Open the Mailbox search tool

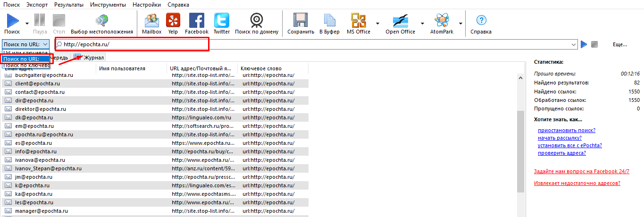coord(152,24)
